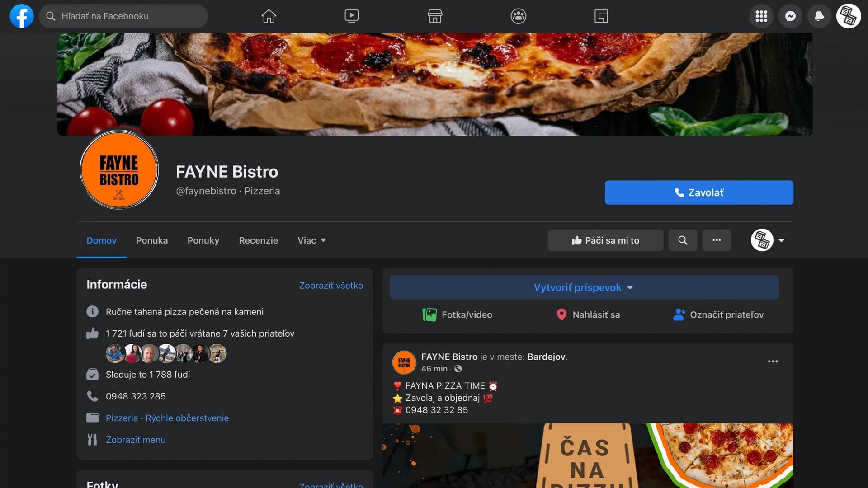View friends who like the page avatars
Image resolution: width=868 pixels, height=488 pixels.
pyautogui.click(x=166, y=354)
